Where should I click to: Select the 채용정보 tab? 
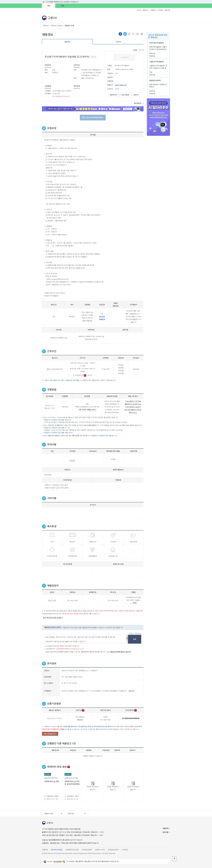pyautogui.click(x=67, y=42)
